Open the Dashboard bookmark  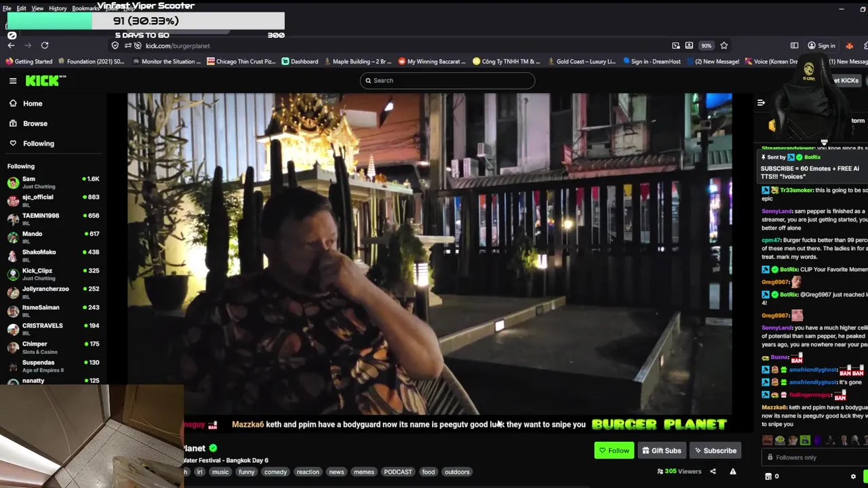[300, 62]
